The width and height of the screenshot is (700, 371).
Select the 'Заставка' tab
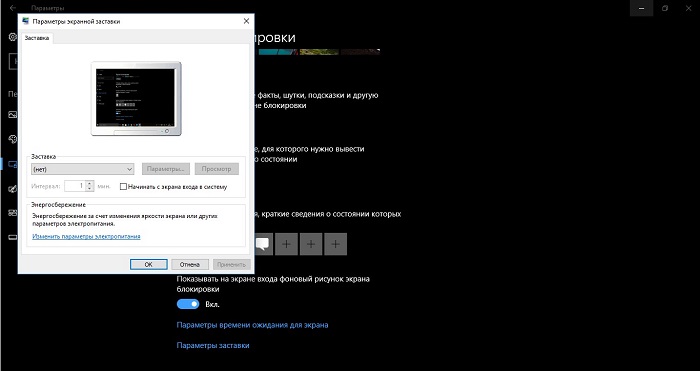(x=37, y=38)
